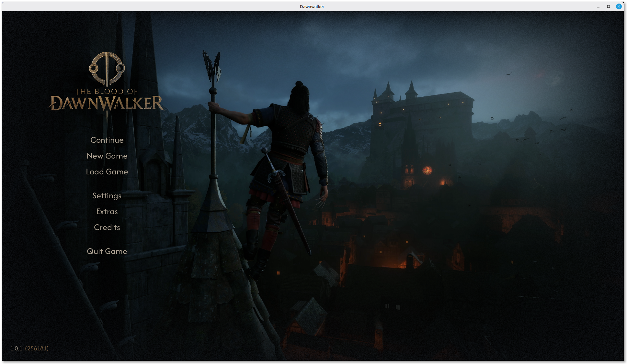Click the build number 256181
The image size is (627, 364).
[x=37, y=348]
